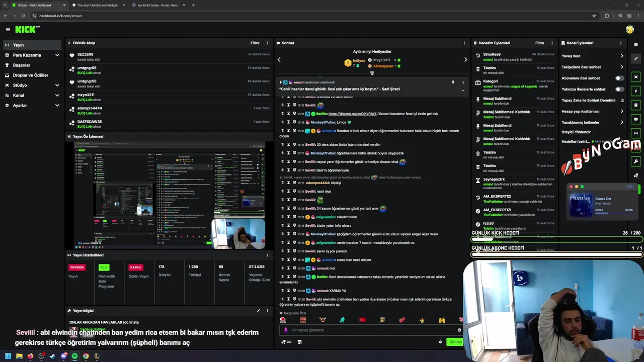Open Başarılar in the sidebar
This screenshot has height=362, width=644.
(x=32, y=65)
